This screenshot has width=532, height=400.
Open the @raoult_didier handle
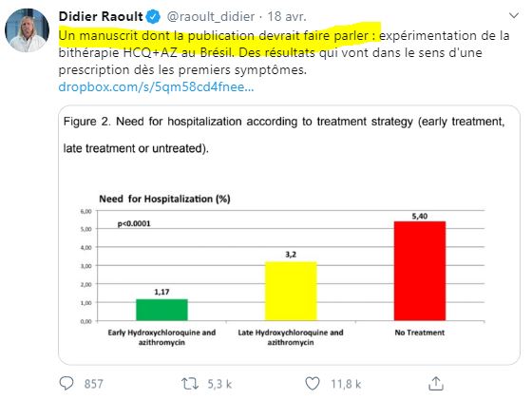pos(211,16)
